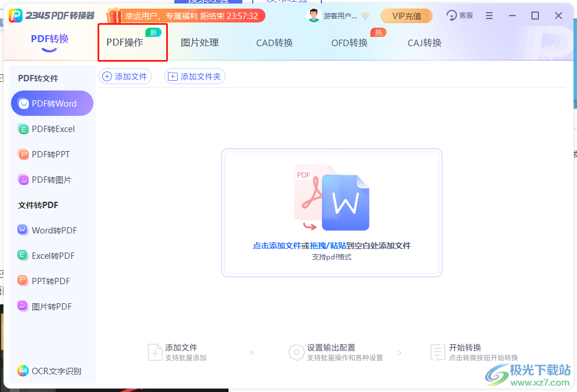This screenshot has width=577, height=392.
Task: Click the PDF-to-Word illustration in drop zone
Action: tap(332, 198)
